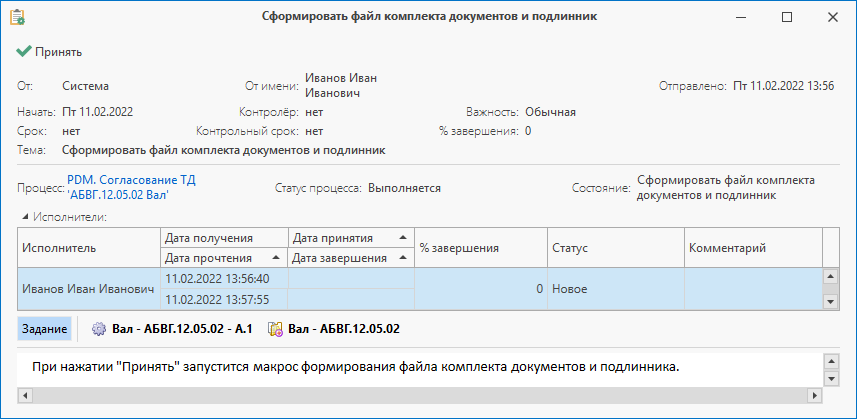The height and width of the screenshot is (419, 857).
Task: Click the description text scroll down arrow
Action: click(830, 378)
